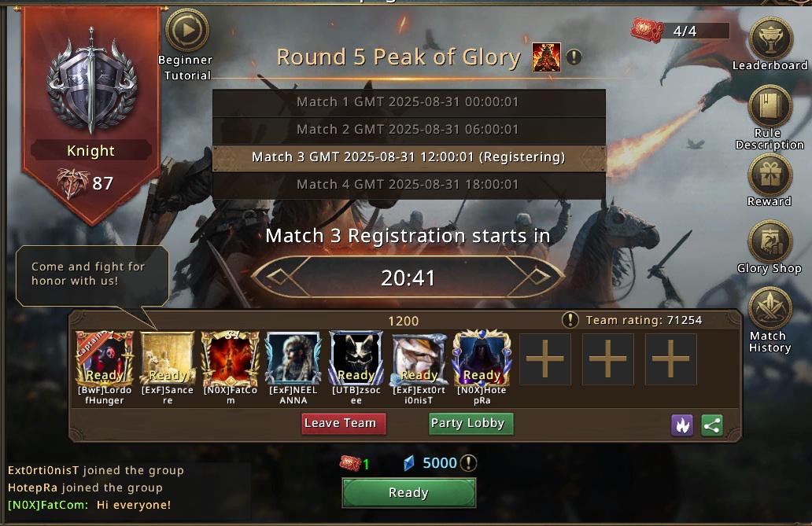Open the Leaderboard trophy icon
This screenshot has height=526, width=812.
[x=770, y=39]
